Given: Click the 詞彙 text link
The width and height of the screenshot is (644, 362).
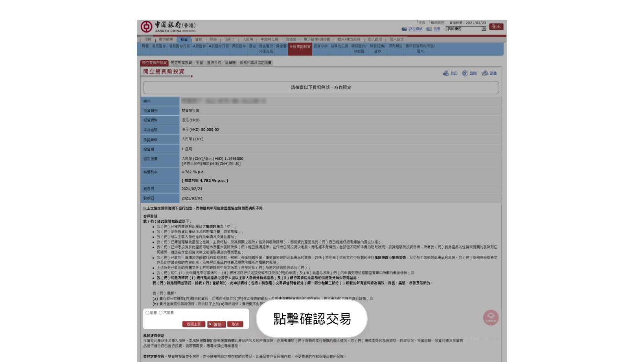Looking at the screenshot, I should 493,74.
